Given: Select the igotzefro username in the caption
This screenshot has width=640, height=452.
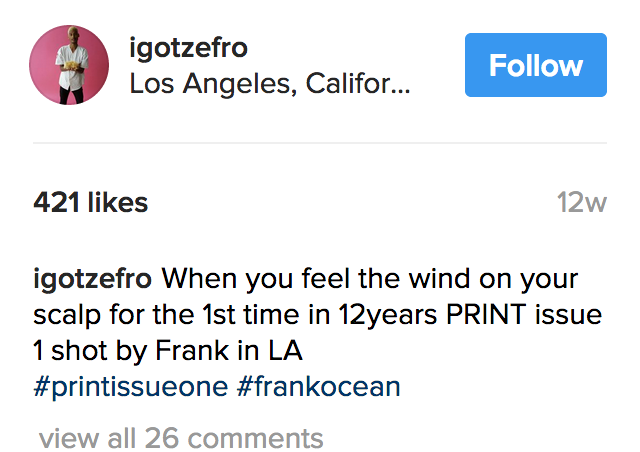Looking at the screenshot, I should click(x=93, y=279).
